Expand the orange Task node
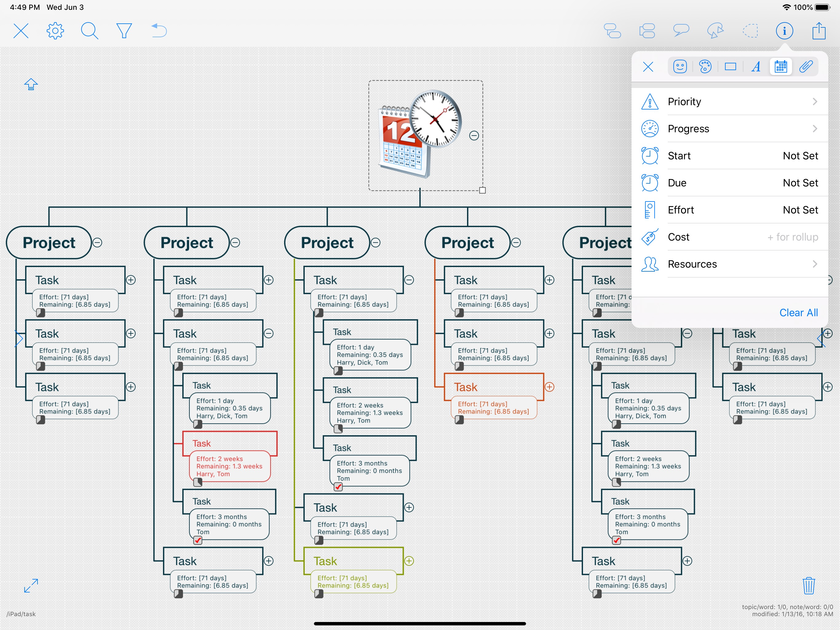This screenshot has height=630, width=840. tap(549, 387)
